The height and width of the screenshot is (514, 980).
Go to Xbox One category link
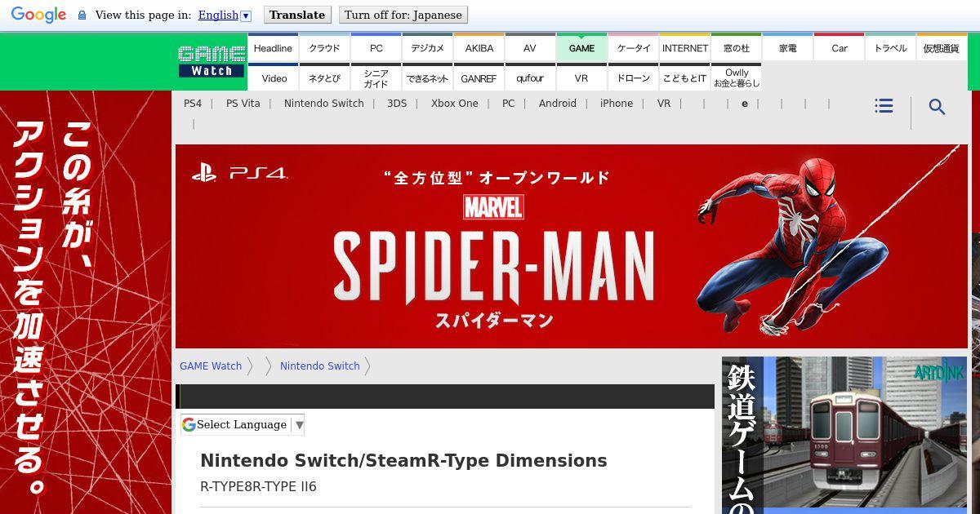(x=455, y=104)
